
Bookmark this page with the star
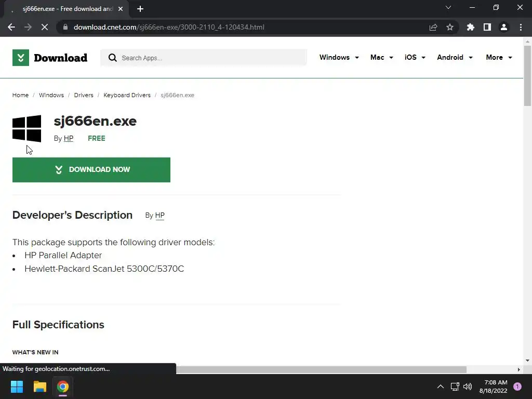(x=450, y=27)
